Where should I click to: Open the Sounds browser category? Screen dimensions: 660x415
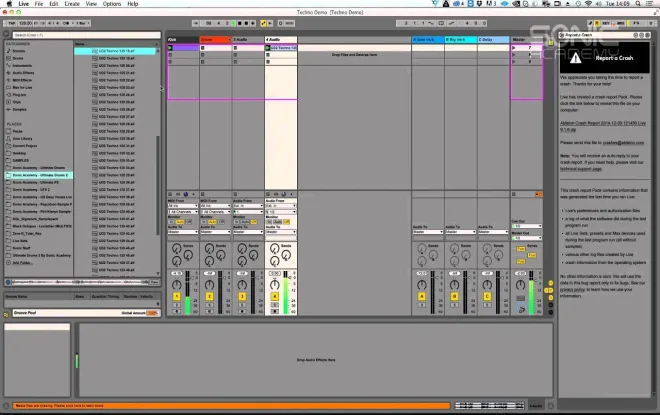tap(19, 51)
